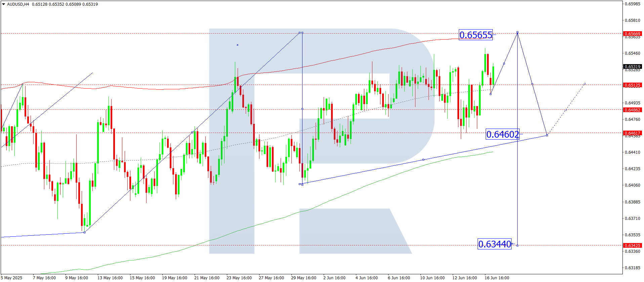Select the 0.63440 price label box
This screenshot has height=282, width=644.
coord(495,244)
